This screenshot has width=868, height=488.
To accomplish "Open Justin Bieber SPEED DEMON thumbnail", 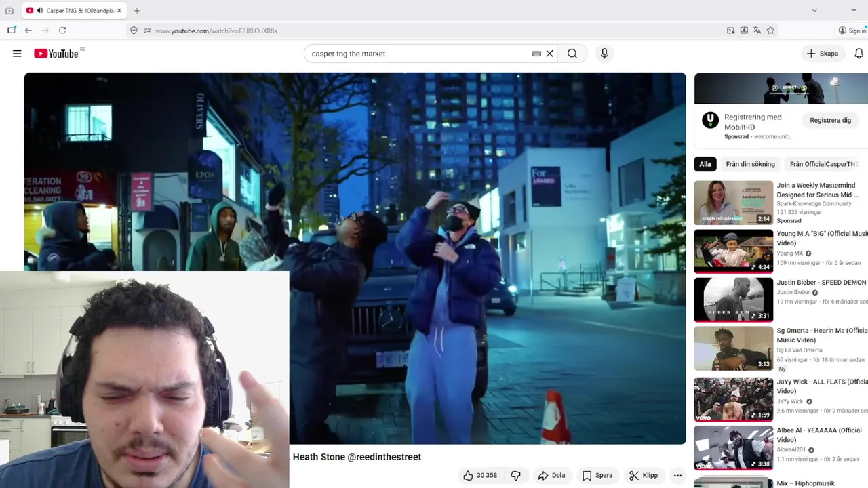I will click(733, 300).
